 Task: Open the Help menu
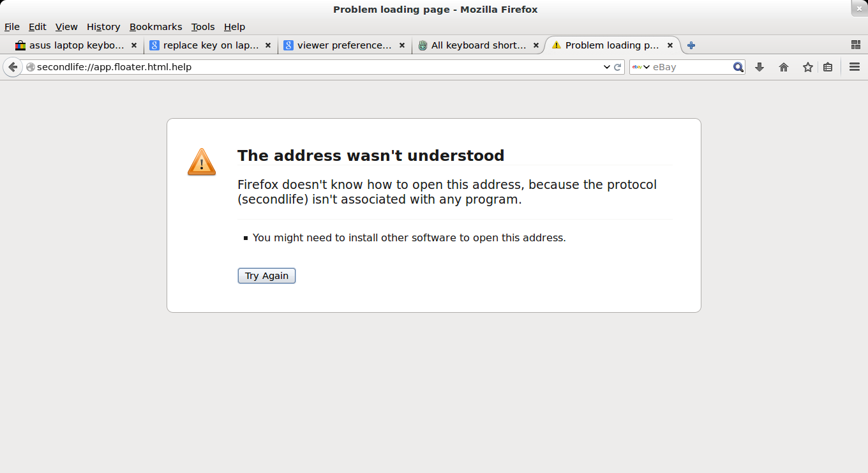pyautogui.click(x=234, y=27)
